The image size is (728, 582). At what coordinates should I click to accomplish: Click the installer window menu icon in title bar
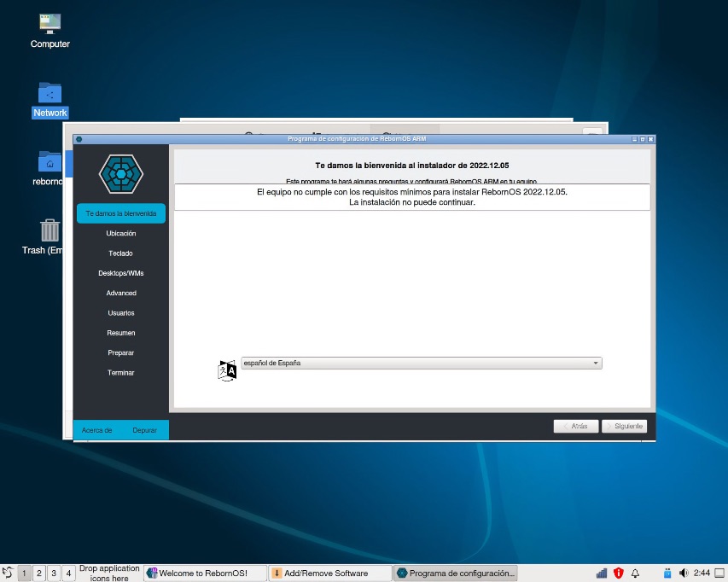pos(79,139)
